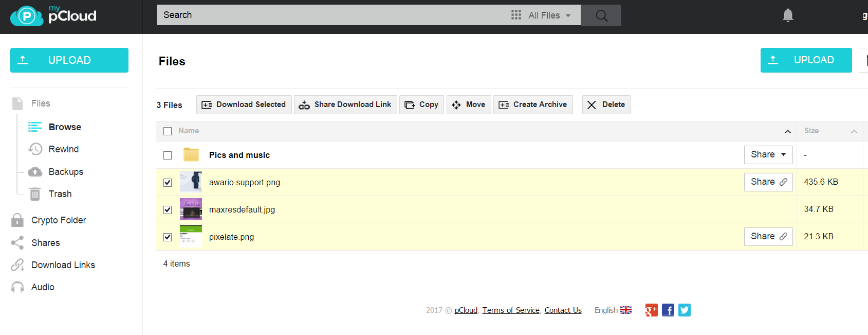Viewport: 868px width, 335px height.
Task: Open the Pics and music folder icon
Action: [191, 155]
